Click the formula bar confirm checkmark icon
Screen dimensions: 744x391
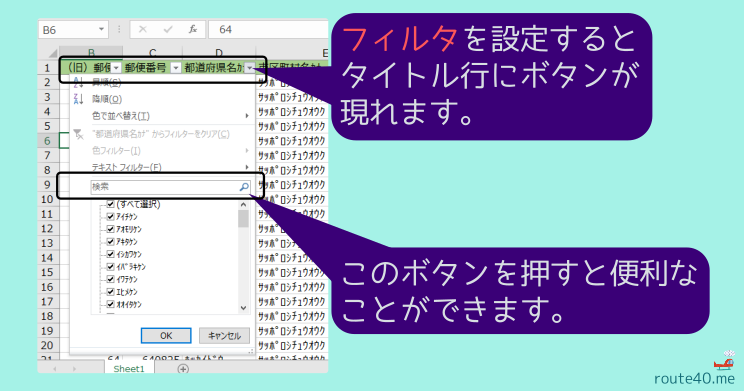(x=168, y=29)
